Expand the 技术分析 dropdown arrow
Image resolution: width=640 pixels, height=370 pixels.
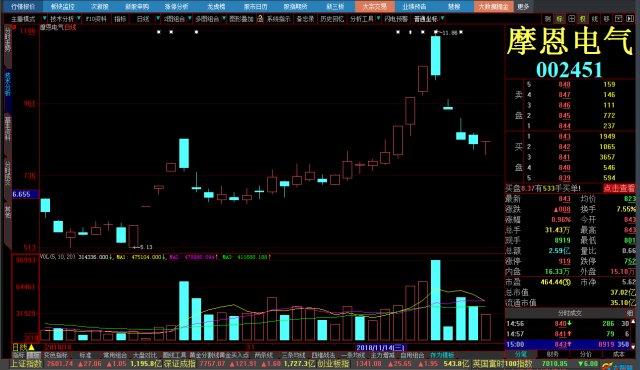coord(79,19)
